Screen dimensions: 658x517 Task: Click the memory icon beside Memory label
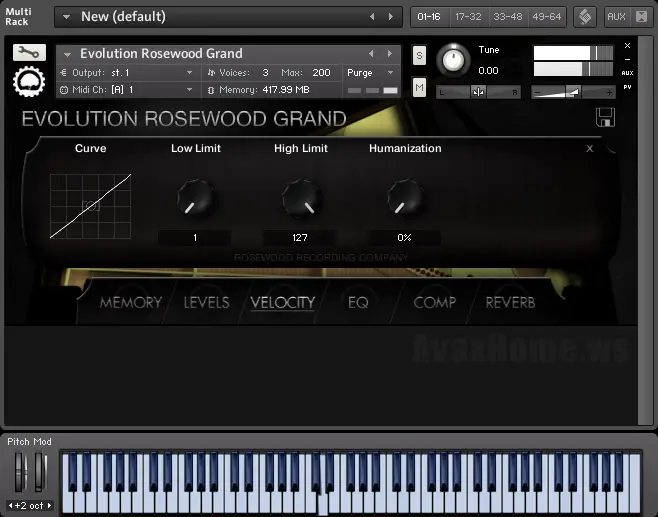tap(211, 90)
